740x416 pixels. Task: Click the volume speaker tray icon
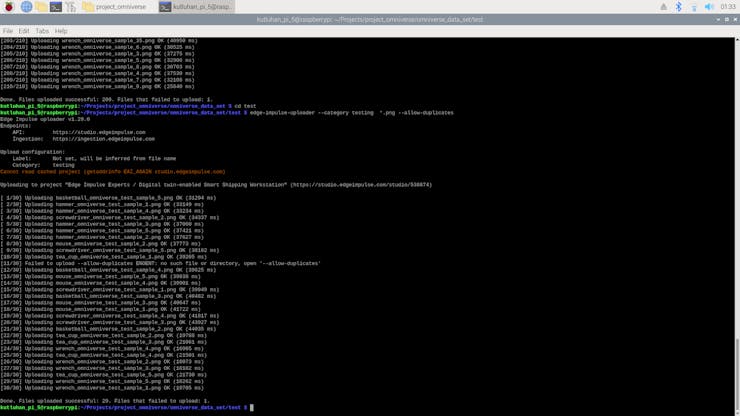pos(709,7)
